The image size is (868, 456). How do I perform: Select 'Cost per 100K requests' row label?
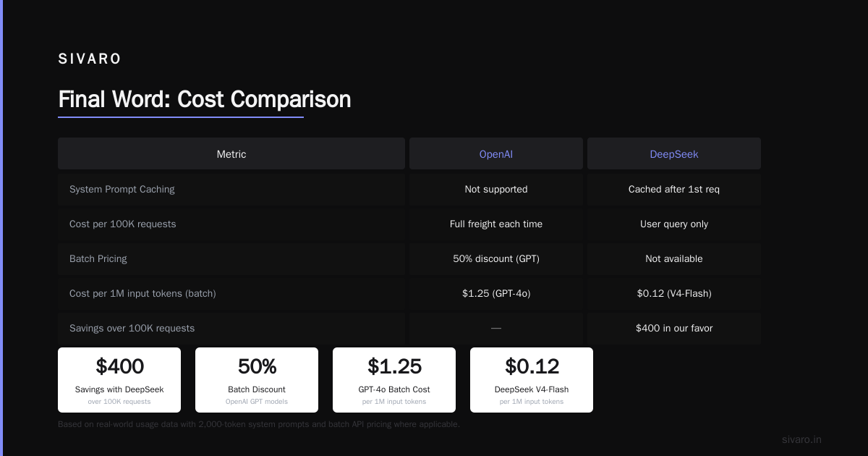point(123,224)
